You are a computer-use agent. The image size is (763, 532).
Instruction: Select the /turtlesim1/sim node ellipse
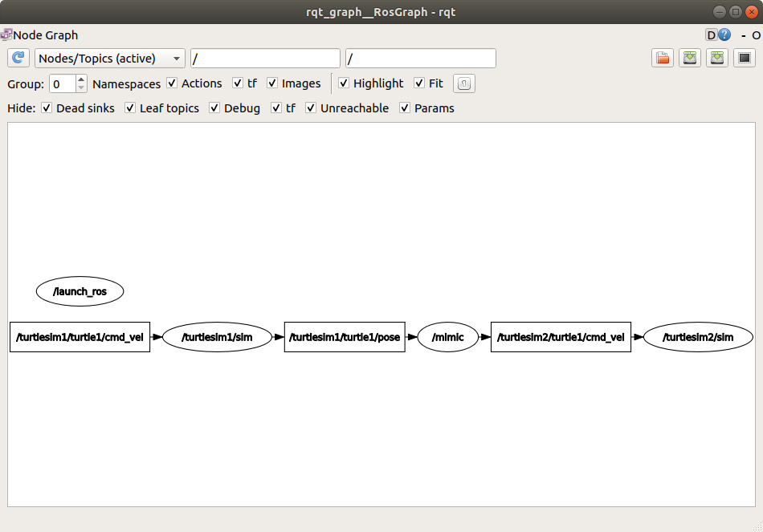point(218,337)
